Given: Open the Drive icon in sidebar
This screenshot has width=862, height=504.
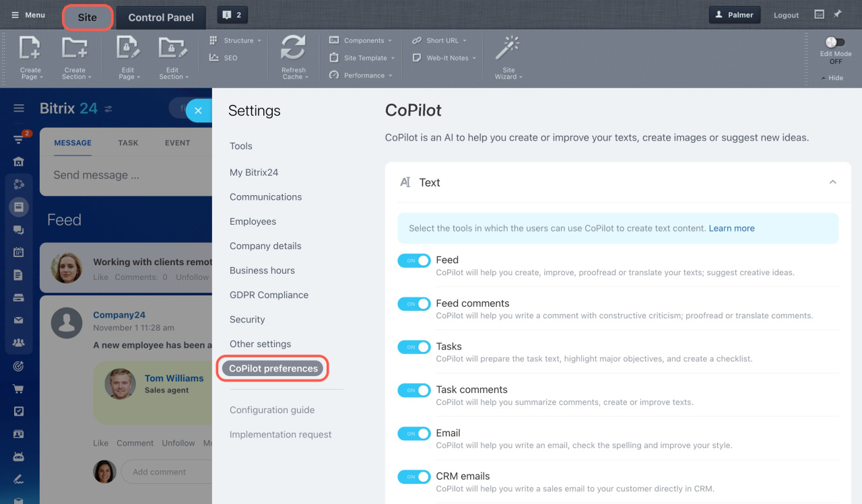Looking at the screenshot, I should tap(18, 298).
